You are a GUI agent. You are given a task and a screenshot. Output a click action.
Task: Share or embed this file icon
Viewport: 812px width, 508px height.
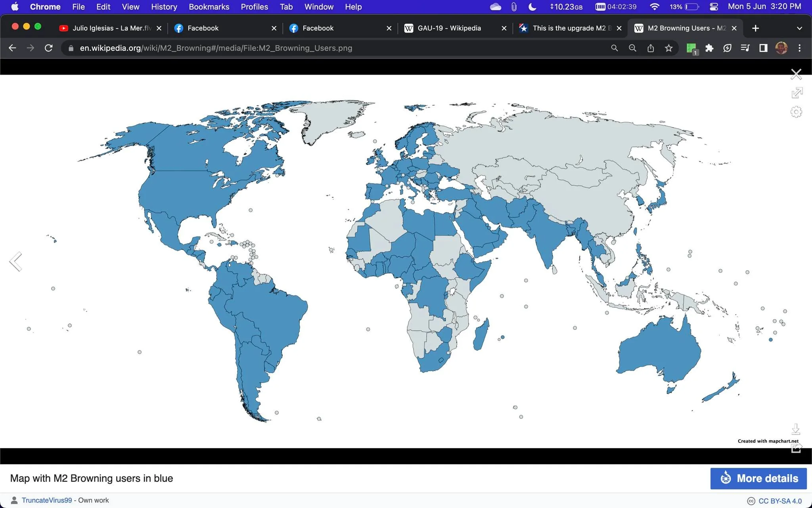coord(796,448)
